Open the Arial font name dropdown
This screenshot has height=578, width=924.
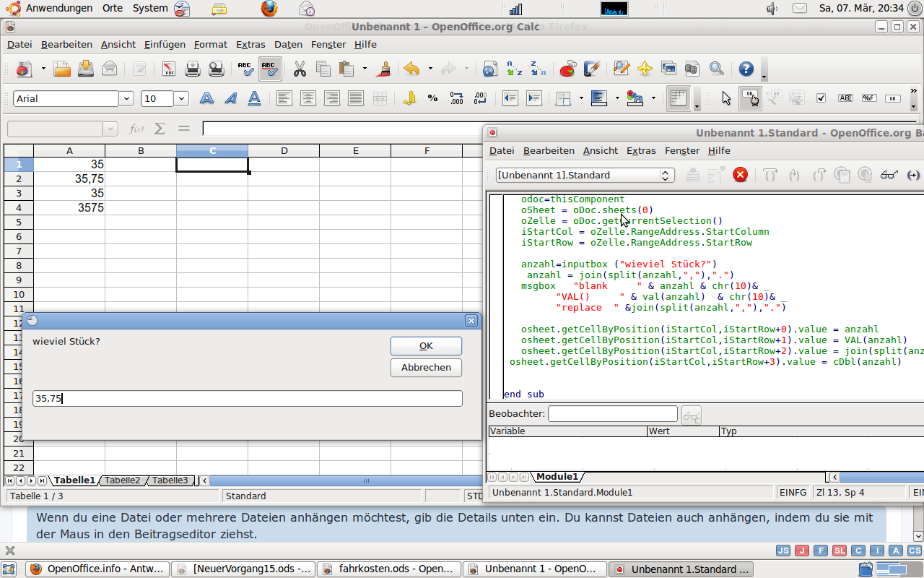tap(127, 98)
